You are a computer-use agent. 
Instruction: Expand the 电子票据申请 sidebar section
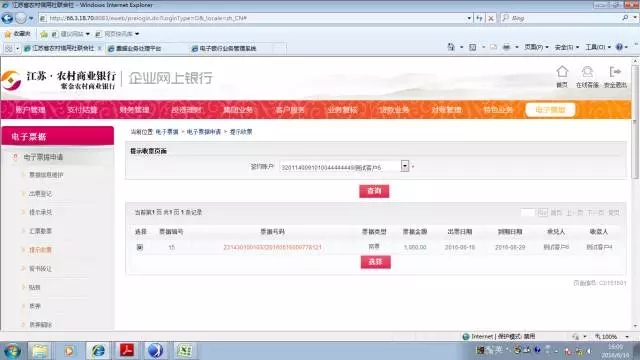[43, 157]
